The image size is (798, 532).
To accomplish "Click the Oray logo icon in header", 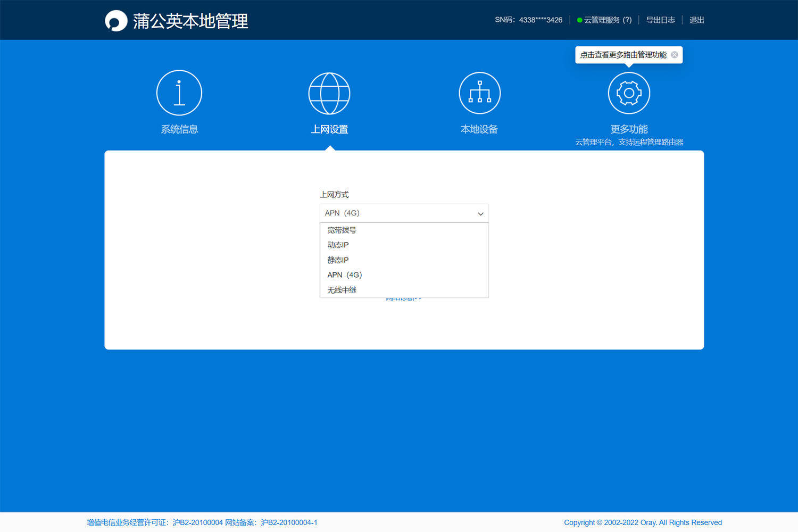I will pos(116,21).
